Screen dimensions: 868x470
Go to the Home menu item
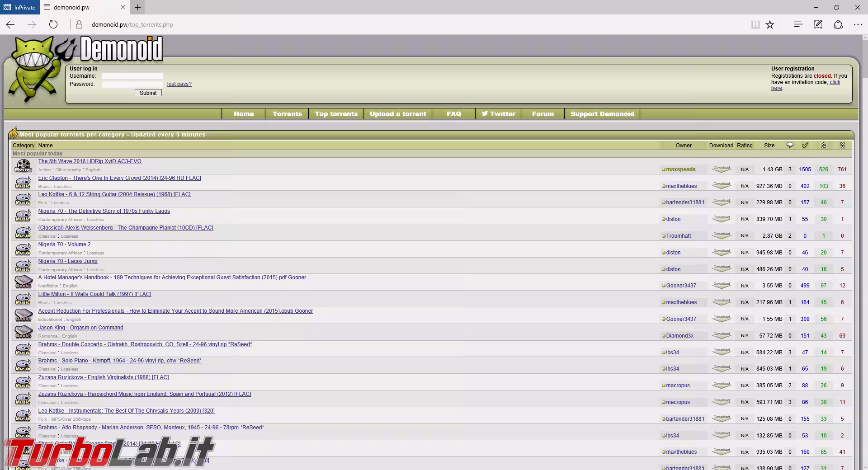point(244,114)
